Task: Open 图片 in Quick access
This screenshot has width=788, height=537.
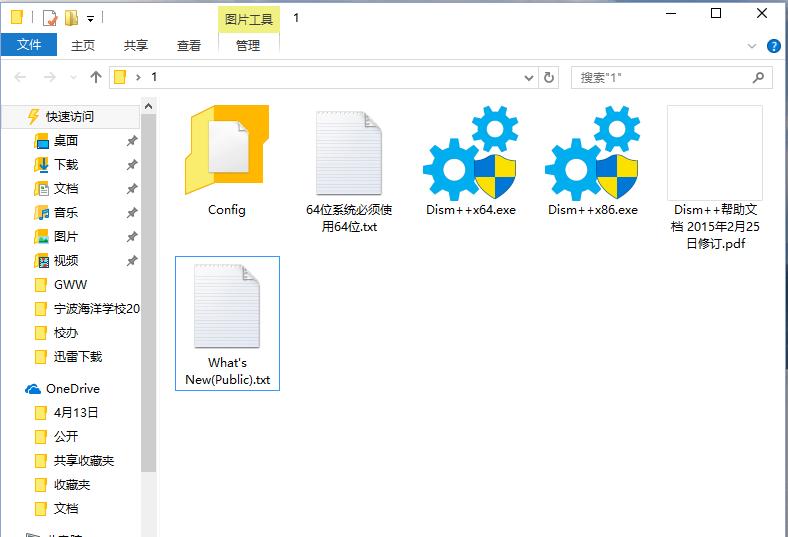Action: point(66,237)
